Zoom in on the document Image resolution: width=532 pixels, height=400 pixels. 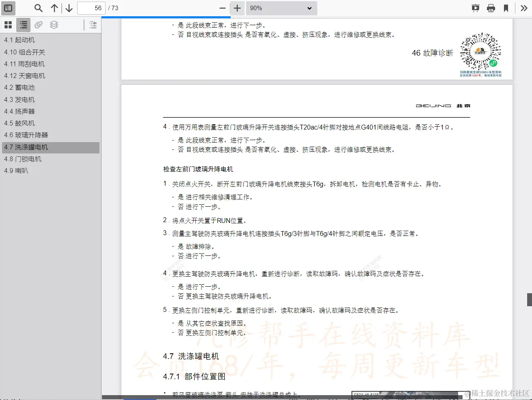237,8
